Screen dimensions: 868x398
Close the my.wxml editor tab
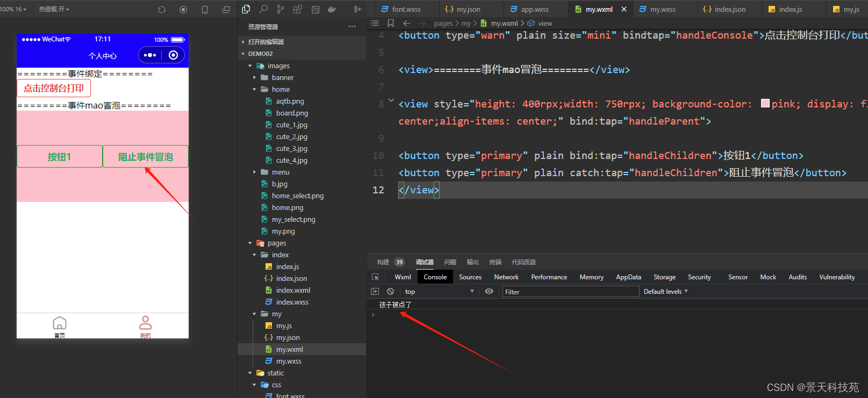(x=624, y=9)
